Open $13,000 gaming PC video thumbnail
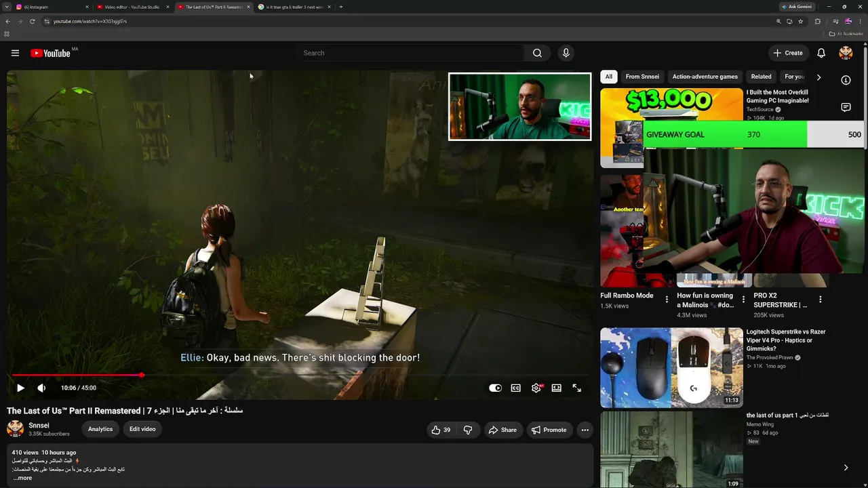Screen dimensions: 868x488 (x=671, y=128)
